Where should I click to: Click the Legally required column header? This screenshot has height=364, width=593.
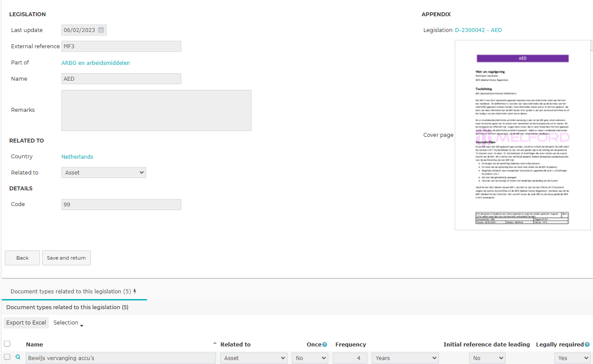[x=560, y=345]
